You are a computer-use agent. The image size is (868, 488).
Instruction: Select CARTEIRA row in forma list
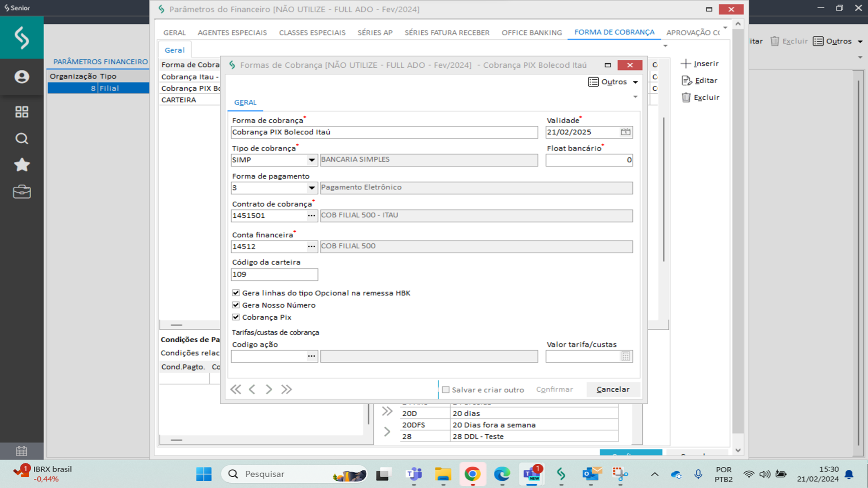pyautogui.click(x=190, y=100)
